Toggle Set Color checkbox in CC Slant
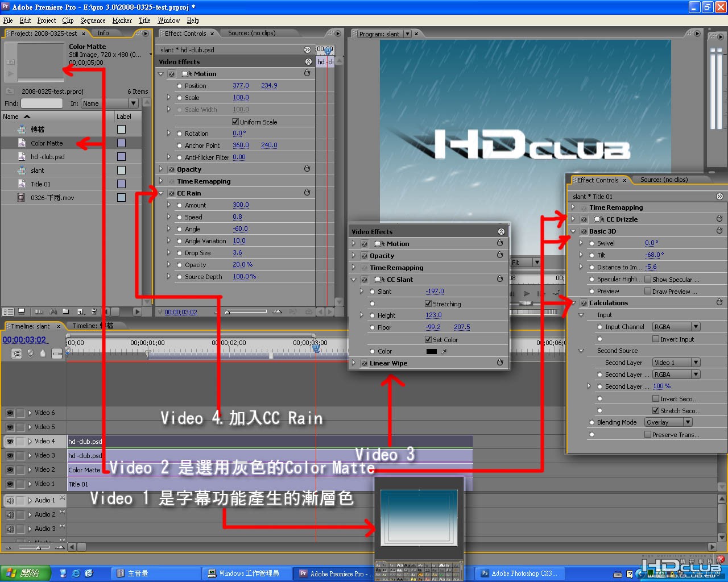Screen dimensions: 728x582 428,339
